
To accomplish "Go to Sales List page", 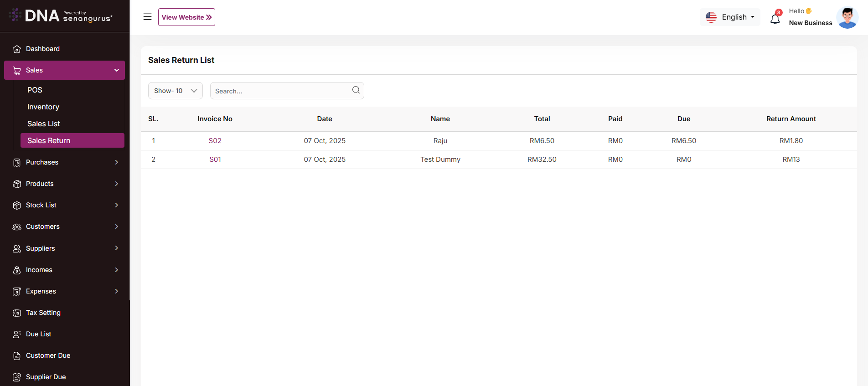I will pyautogui.click(x=44, y=124).
